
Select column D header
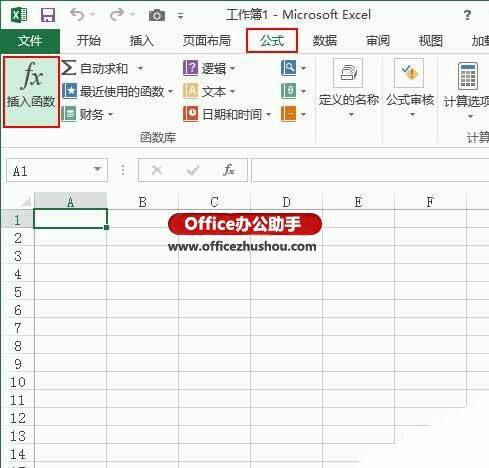point(287,202)
